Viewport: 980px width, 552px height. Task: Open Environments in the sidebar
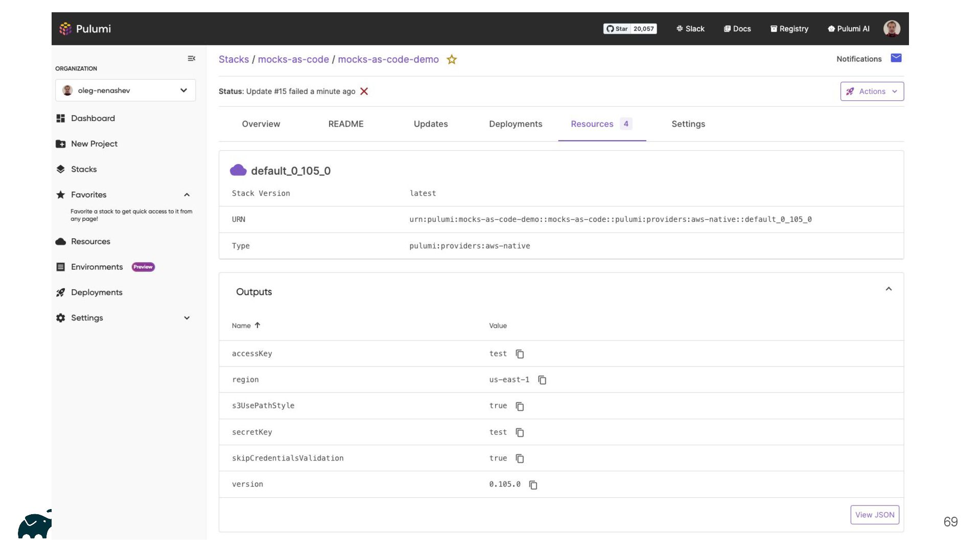[97, 267]
